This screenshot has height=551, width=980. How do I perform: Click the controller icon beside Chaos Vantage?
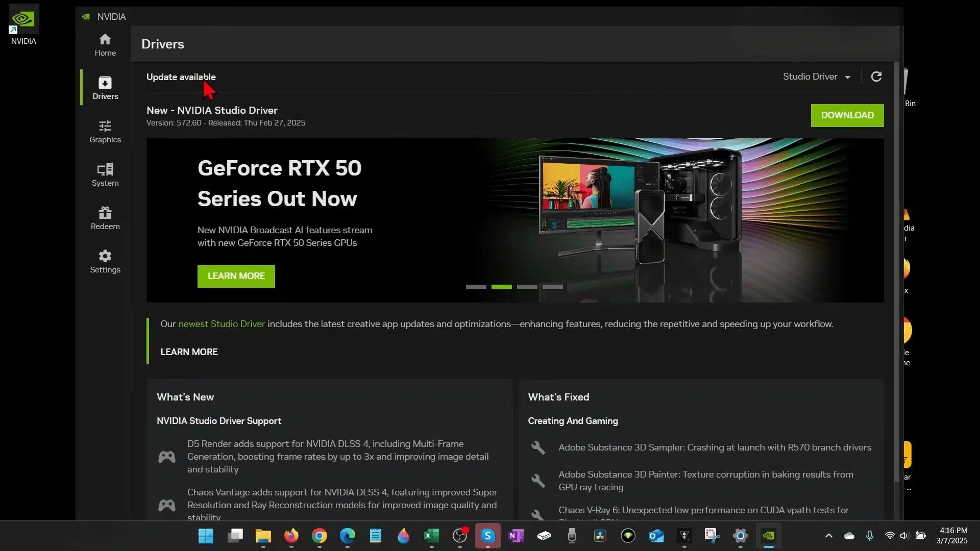[167, 505]
